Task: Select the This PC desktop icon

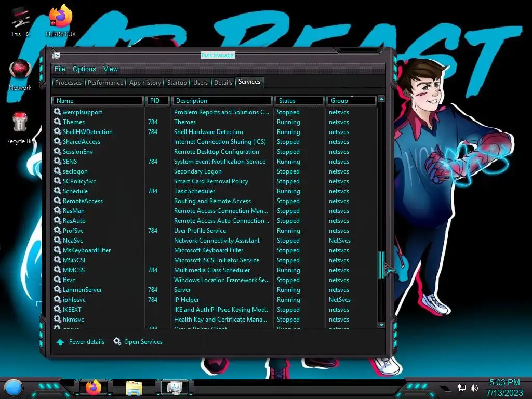Action: click(x=20, y=22)
